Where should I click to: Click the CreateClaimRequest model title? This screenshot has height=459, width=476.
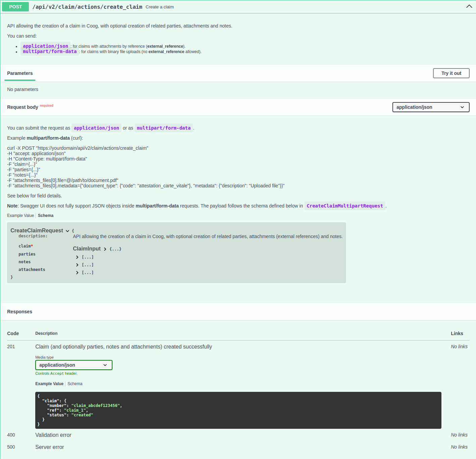tap(37, 230)
